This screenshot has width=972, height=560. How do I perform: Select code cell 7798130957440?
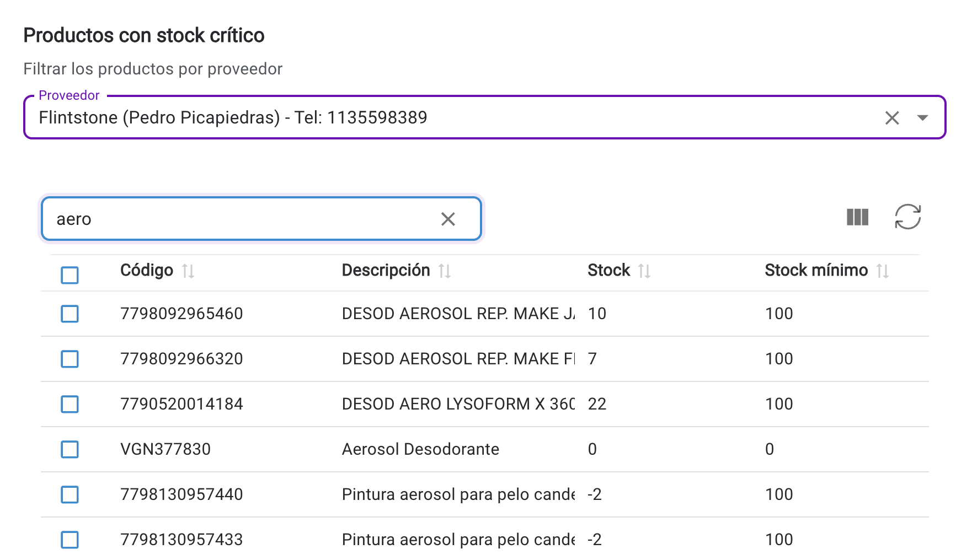(181, 494)
